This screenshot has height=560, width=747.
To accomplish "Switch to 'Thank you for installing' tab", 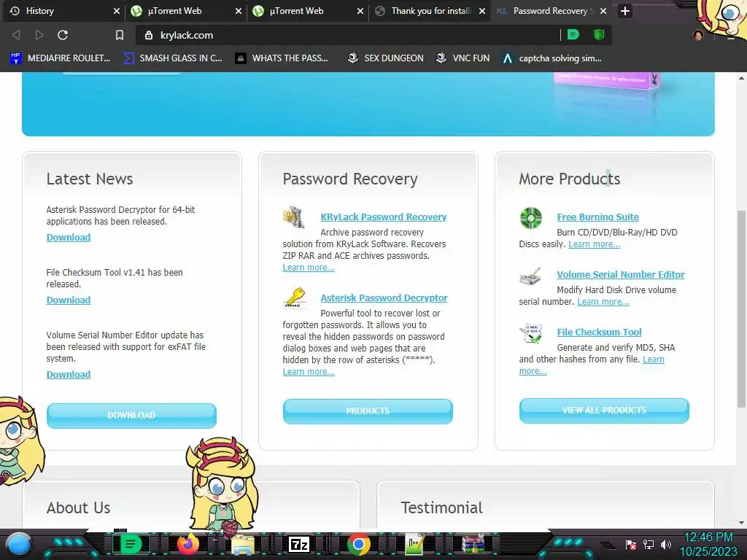I will [x=430, y=11].
